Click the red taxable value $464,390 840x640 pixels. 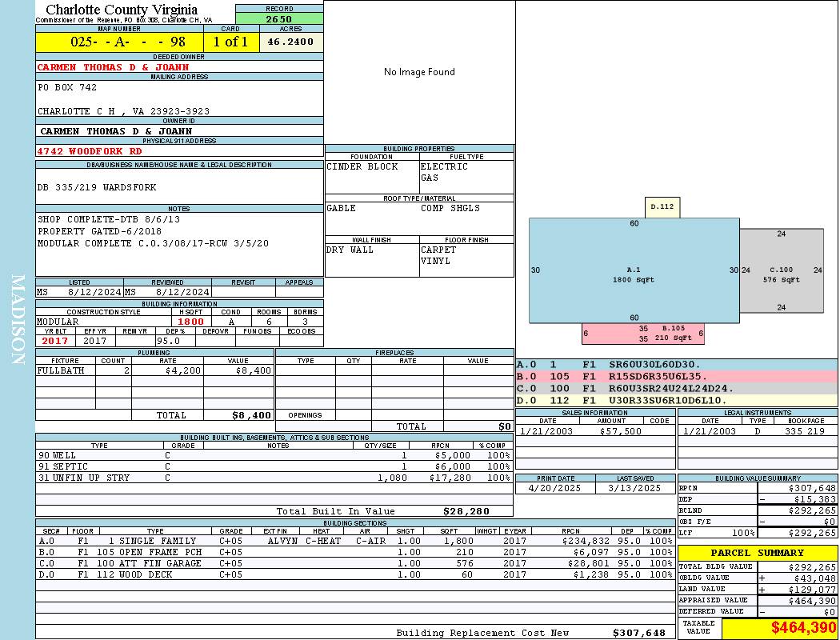point(802,627)
